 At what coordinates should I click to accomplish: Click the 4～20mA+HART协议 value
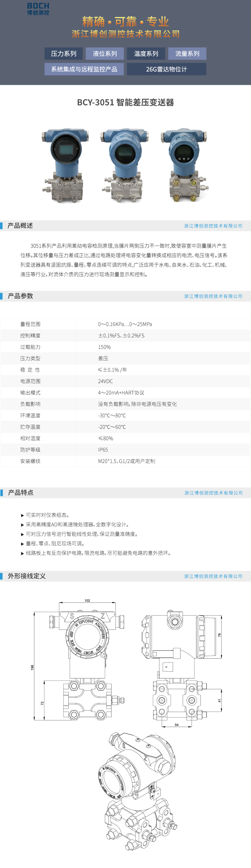(x=121, y=393)
